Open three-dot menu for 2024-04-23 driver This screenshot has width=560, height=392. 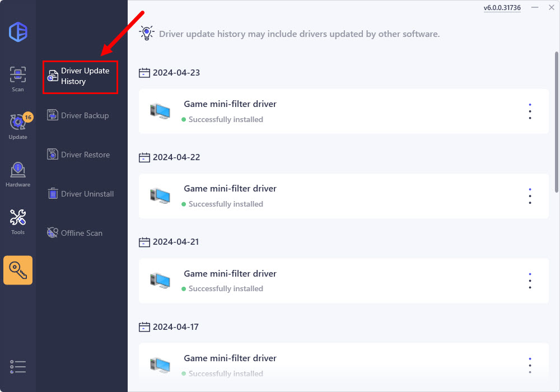pos(530,111)
